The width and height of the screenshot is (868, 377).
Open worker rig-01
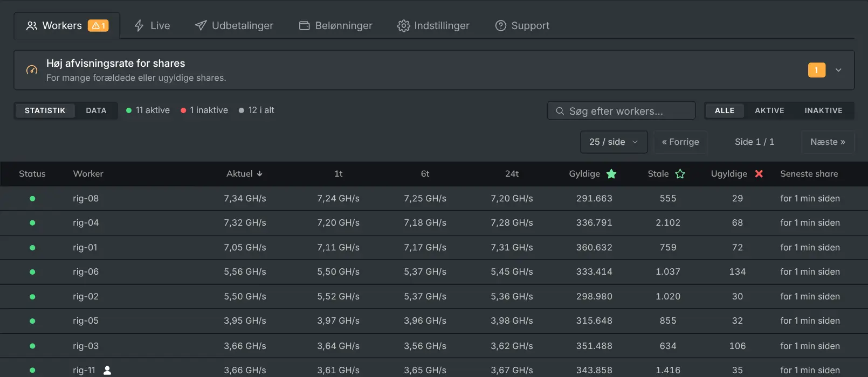(85, 248)
